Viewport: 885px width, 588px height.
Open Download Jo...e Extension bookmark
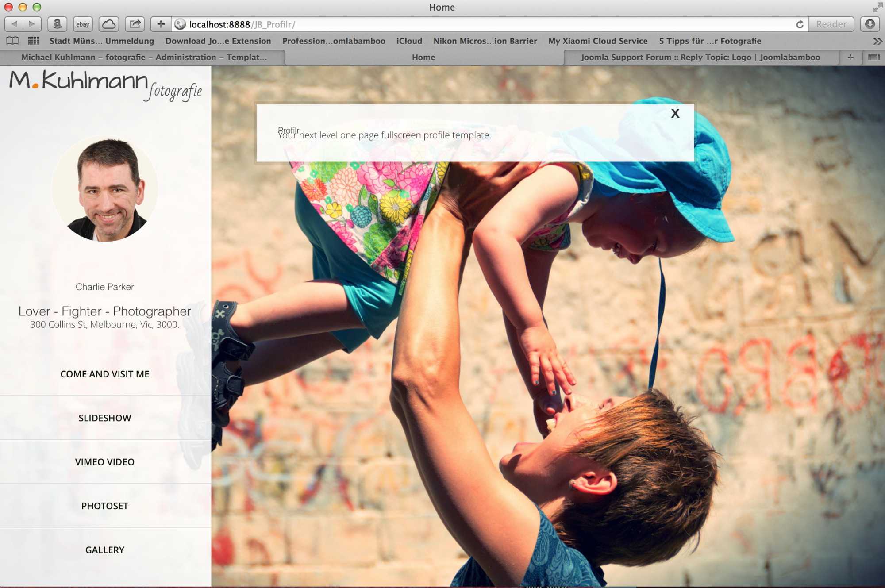[218, 41]
